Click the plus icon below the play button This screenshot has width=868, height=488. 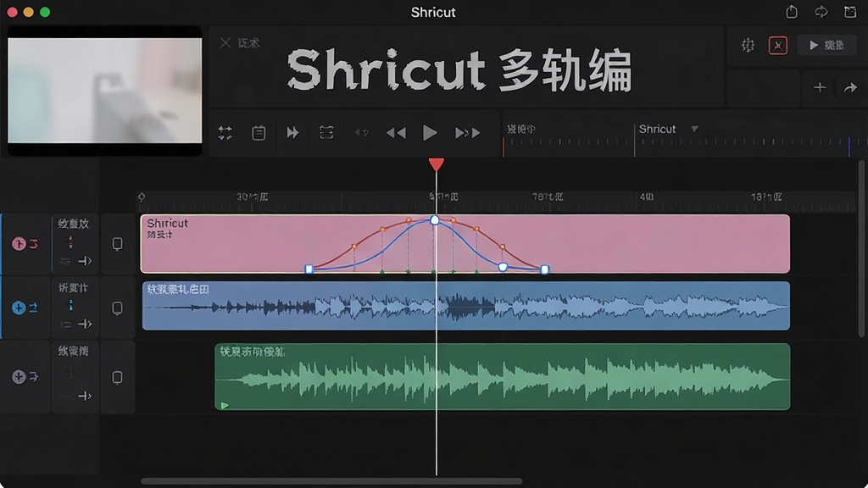[820, 87]
